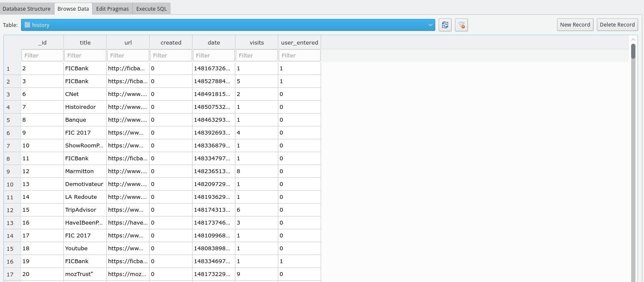This screenshot has width=644, height=282.
Task: Select the date cell in the Youtube row
Action: click(x=214, y=249)
